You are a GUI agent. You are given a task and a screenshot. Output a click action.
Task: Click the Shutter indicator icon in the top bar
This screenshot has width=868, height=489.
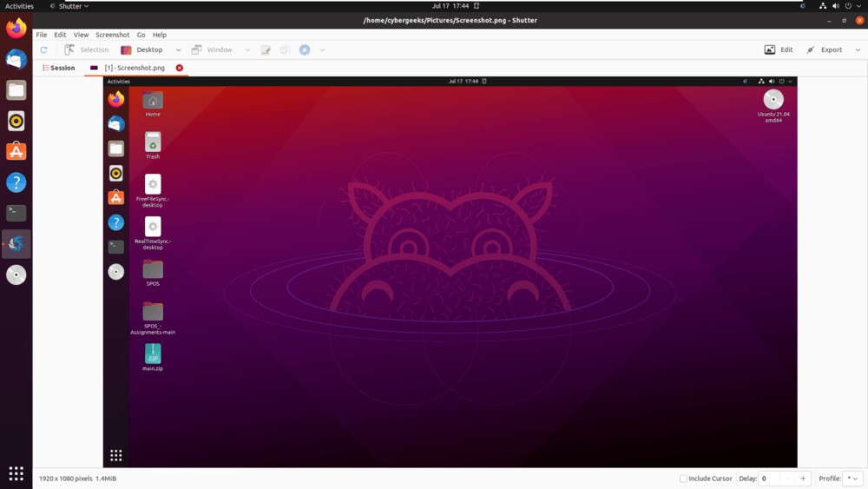point(803,6)
